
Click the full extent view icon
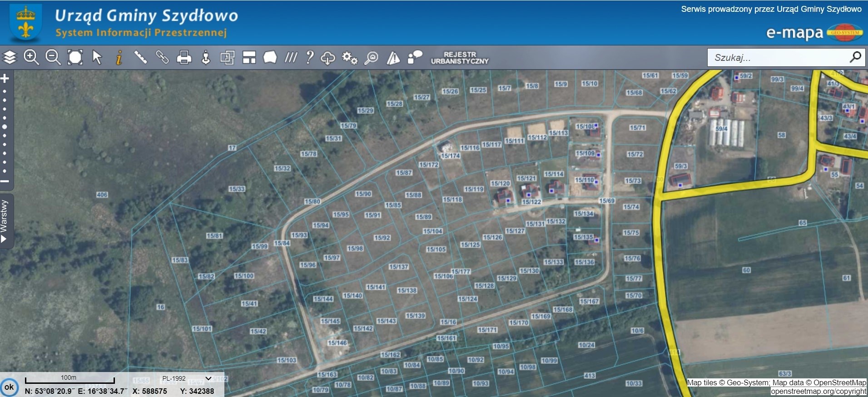pos(75,58)
